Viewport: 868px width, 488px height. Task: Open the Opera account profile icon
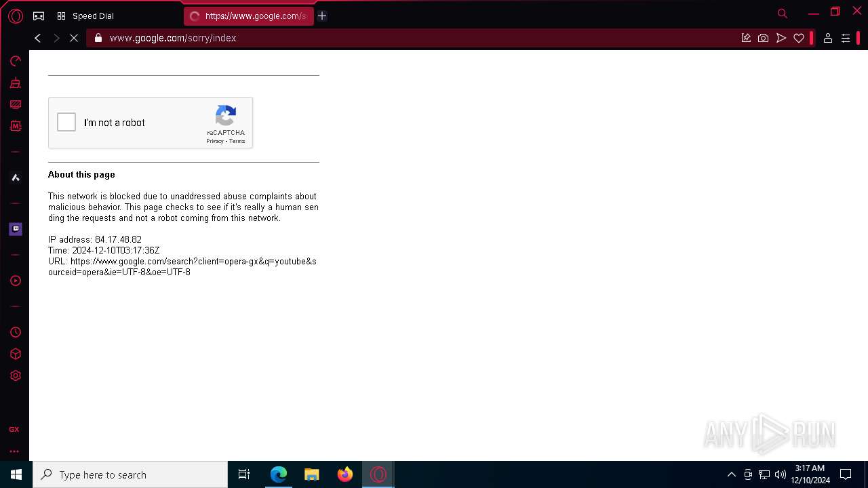pos(827,38)
